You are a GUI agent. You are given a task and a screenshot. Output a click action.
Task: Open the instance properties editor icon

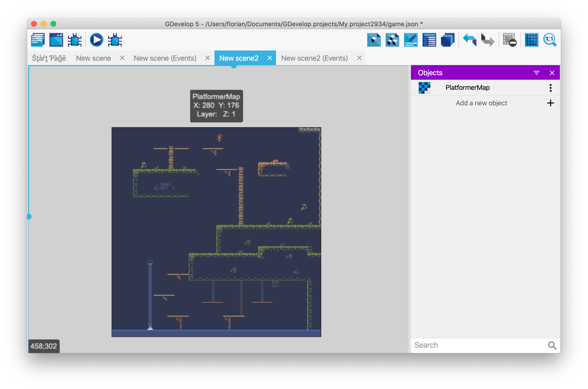click(411, 40)
